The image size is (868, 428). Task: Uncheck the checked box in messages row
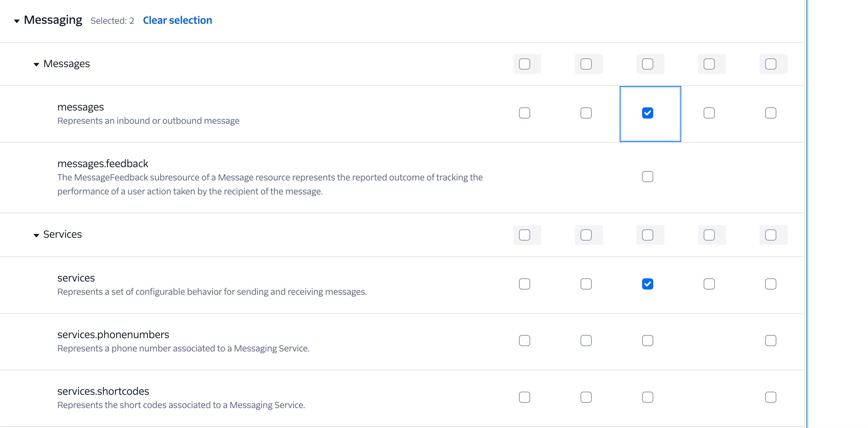(647, 113)
